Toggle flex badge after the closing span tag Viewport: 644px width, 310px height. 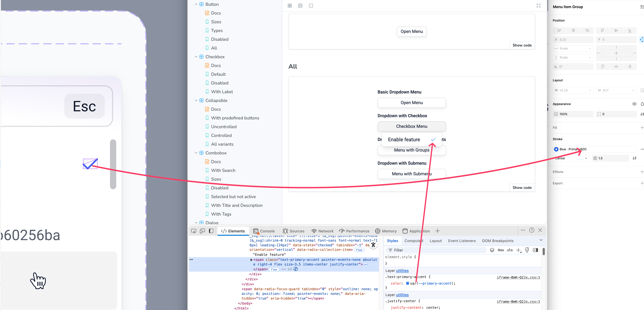(274, 269)
